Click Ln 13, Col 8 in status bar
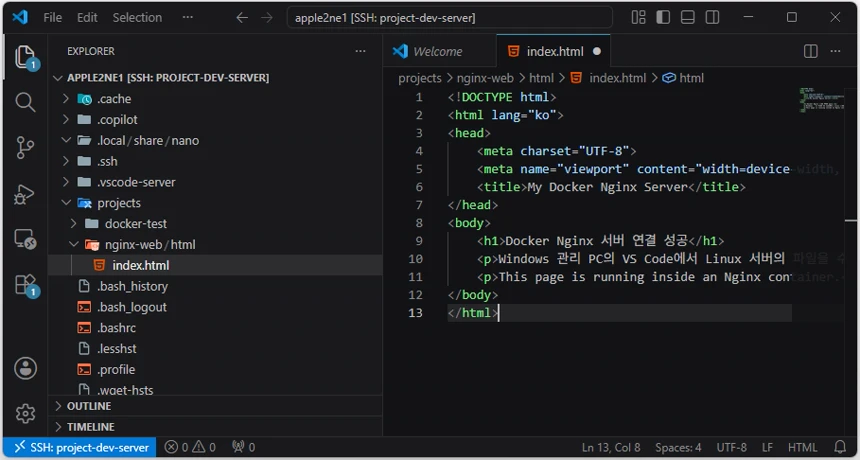This screenshot has width=860, height=460. point(611,447)
